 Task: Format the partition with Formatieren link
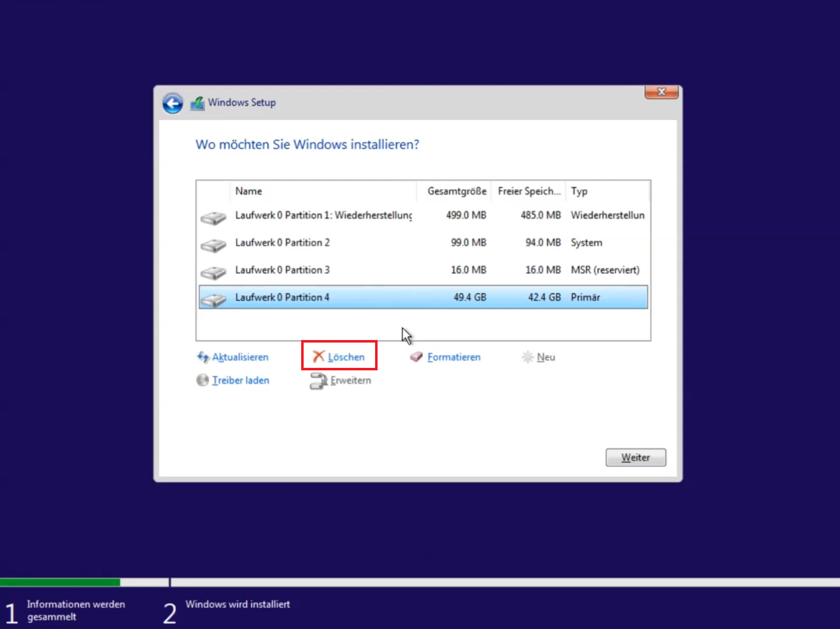click(x=454, y=357)
